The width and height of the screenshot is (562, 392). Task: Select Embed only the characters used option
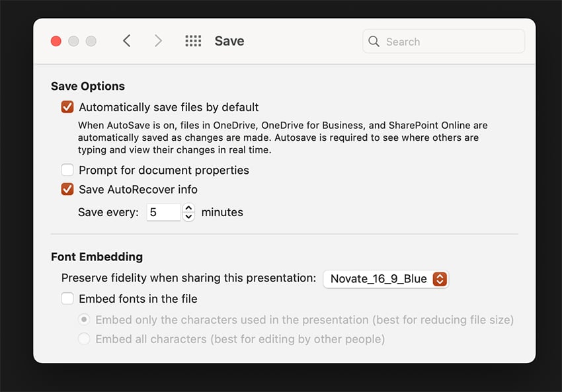pyautogui.click(x=84, y=320)
